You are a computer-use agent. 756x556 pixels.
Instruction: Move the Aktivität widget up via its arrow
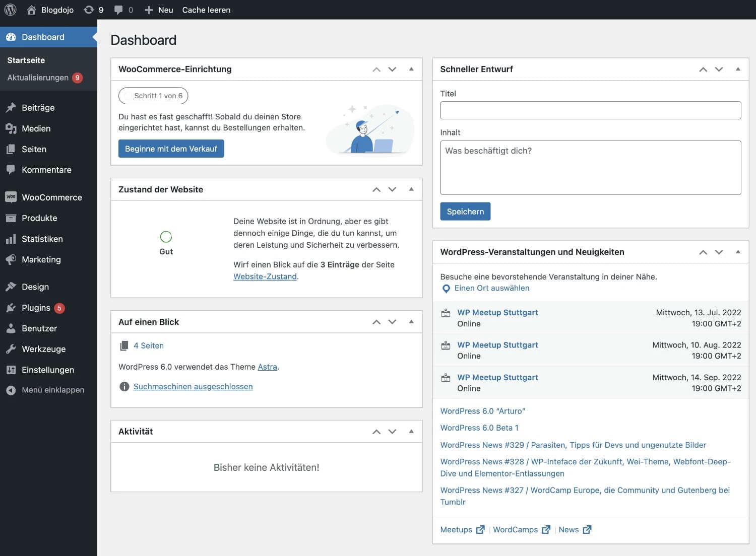376,431
